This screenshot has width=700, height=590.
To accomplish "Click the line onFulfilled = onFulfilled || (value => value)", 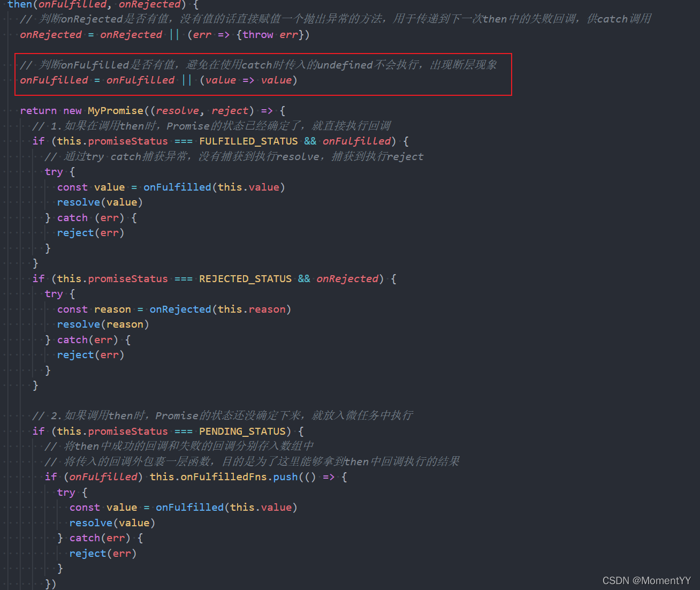I will tap(158, 80).
